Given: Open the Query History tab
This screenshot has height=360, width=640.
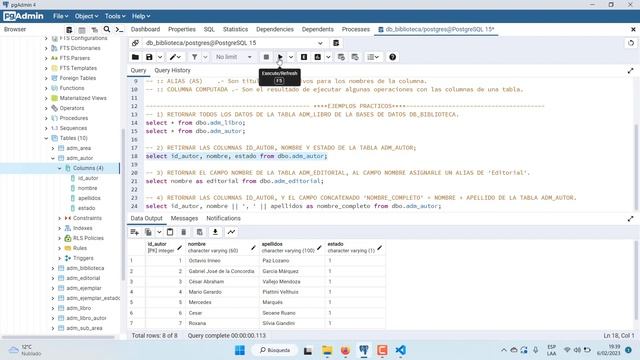Looking at the screenshot, I should [172, 71].
